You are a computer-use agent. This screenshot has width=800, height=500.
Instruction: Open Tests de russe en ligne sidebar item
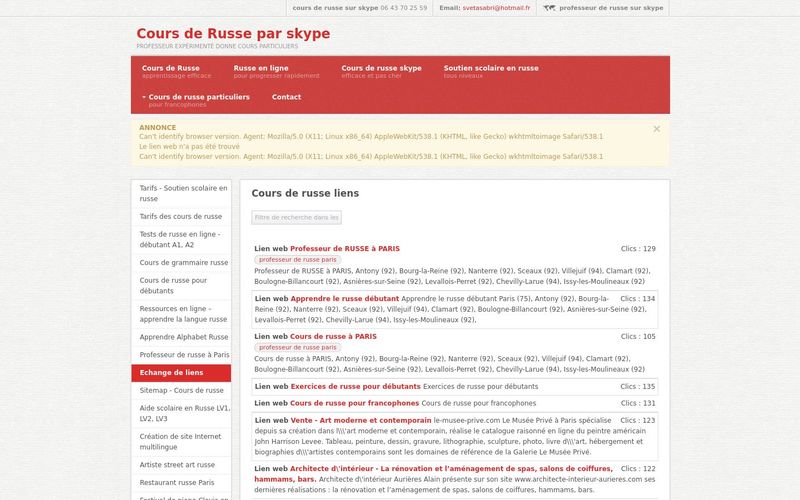coord(181,239)
